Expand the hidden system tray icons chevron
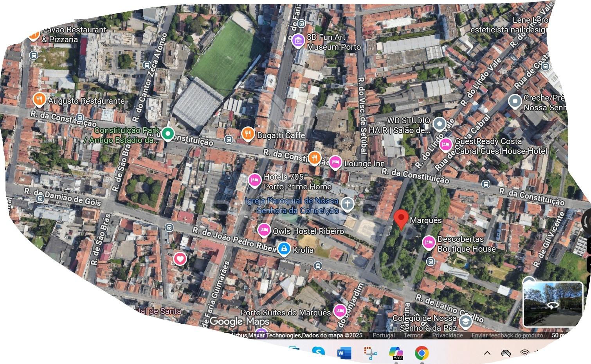Viewport: 591px width, 364px height. point(487,353)
